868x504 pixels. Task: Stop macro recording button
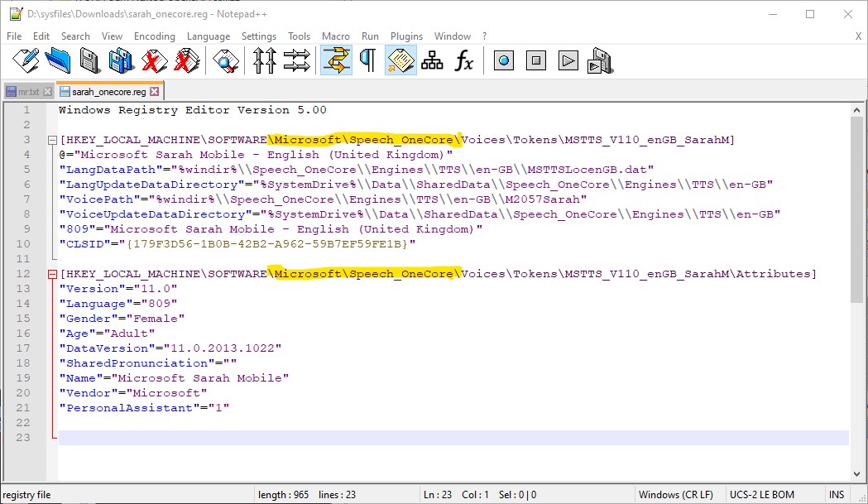[536, 60]
